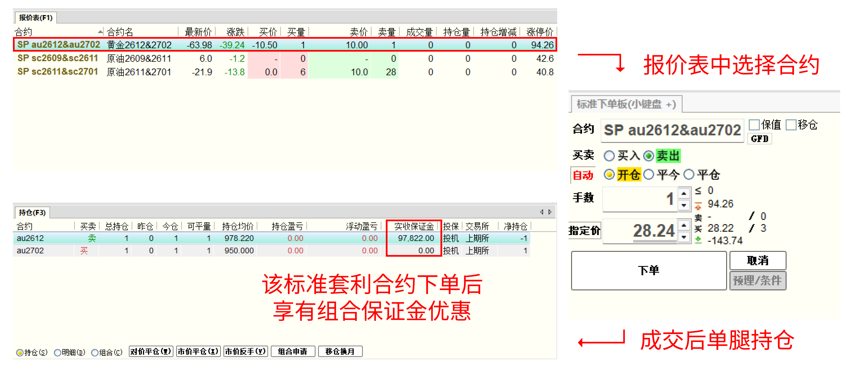Click the 市价反手 button
Screen dimensions: 868x386
tap(246, 352)
